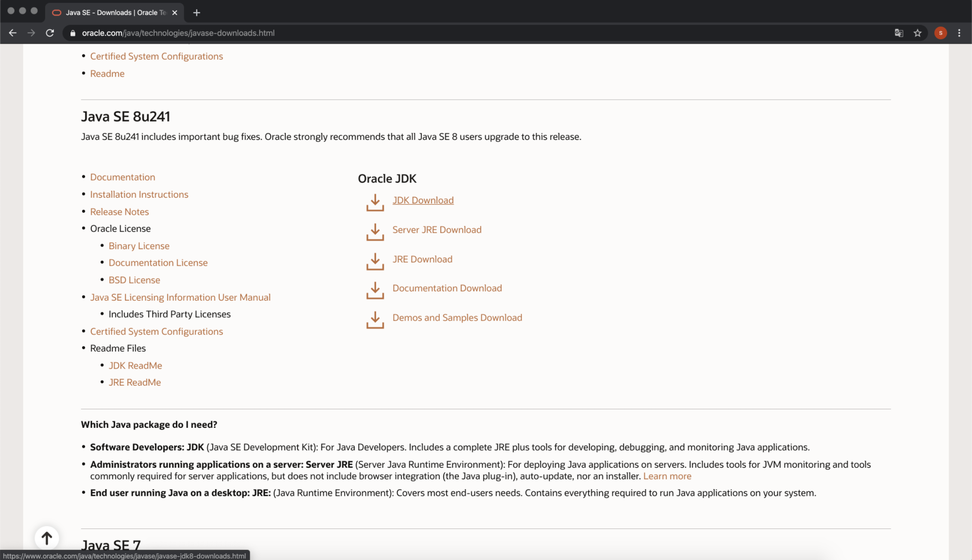The image size is (972, 560).
Task: Open the Chrome profile avatar
Action: pyautogui.click(x=940, y=33)
